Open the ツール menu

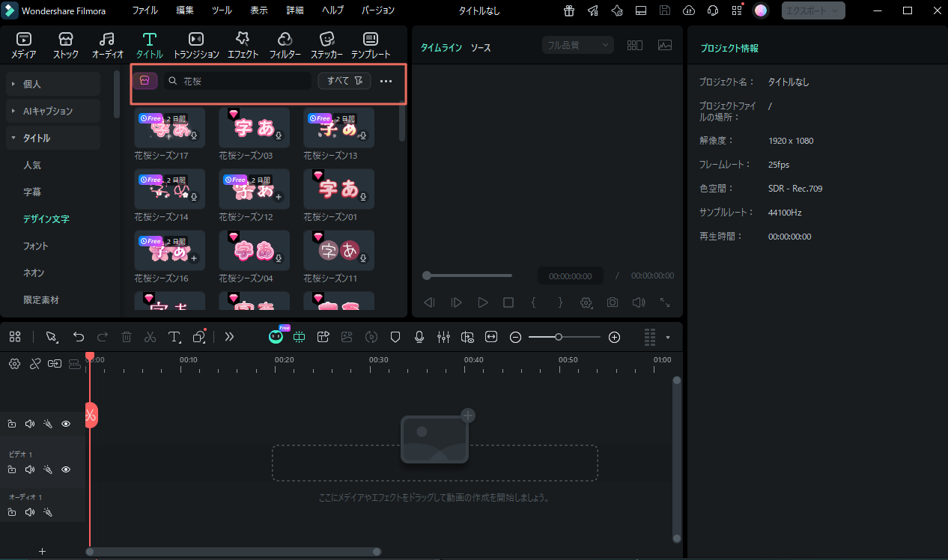[x=222, y=10]
